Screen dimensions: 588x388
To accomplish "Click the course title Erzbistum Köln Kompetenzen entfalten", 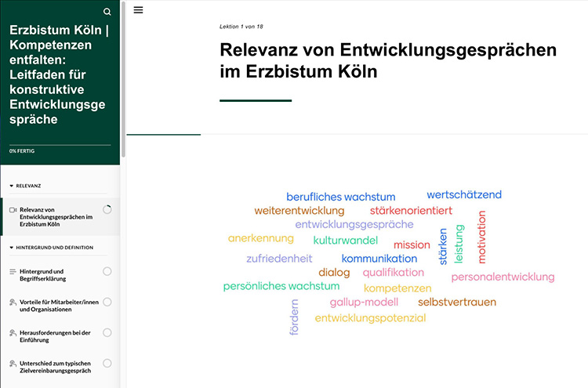I will tap(59, 74).
